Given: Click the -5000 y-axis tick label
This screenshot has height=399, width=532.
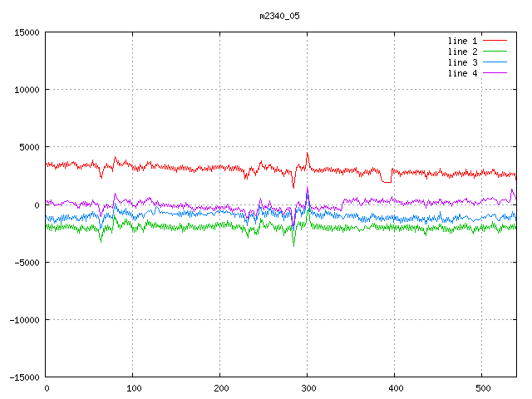Looking at the screenshot, I should (27, 262).
